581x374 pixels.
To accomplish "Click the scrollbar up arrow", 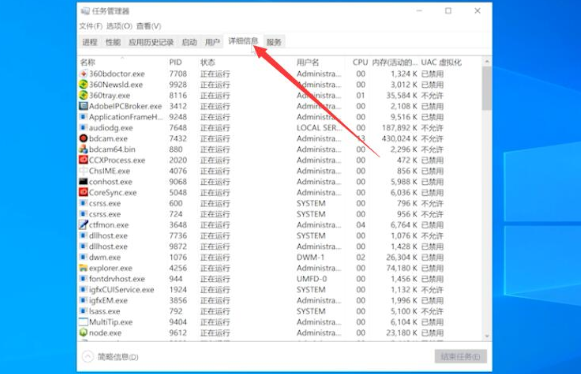I will point(487,62).
